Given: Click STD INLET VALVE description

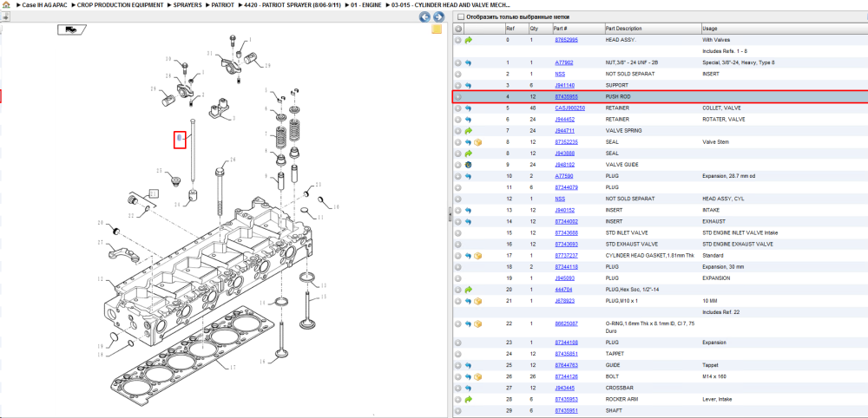Looking at the screenshot, I should point(627,232).
